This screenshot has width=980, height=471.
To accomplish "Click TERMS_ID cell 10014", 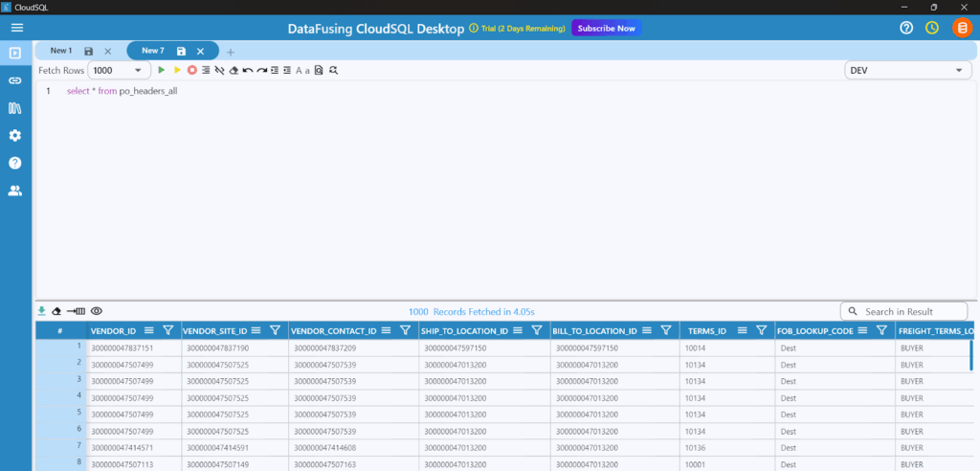I will pyautogui.click(x=727, y=348).
